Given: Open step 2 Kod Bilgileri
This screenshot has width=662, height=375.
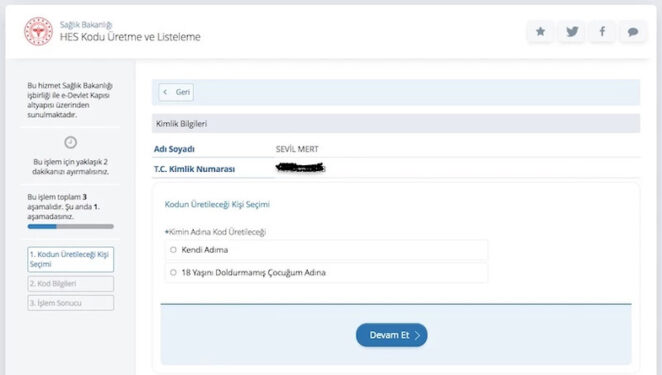Looking at the screenshot, I should tap(71, 283).
